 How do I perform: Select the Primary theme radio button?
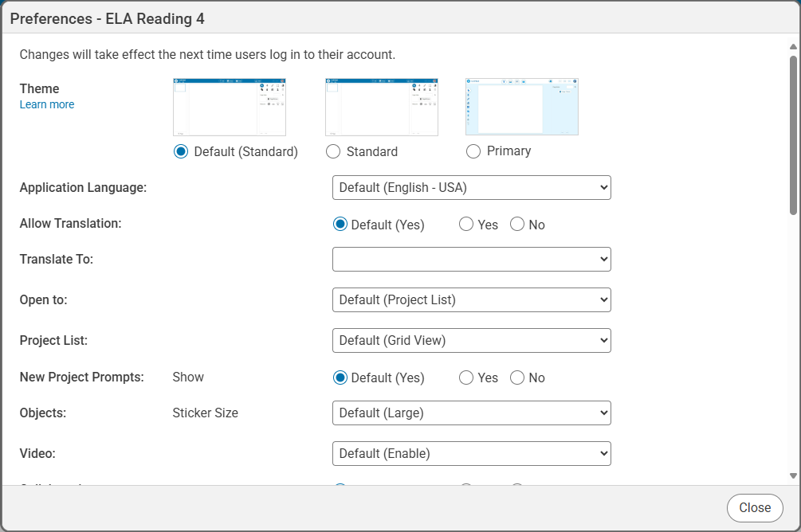point(473,151)
